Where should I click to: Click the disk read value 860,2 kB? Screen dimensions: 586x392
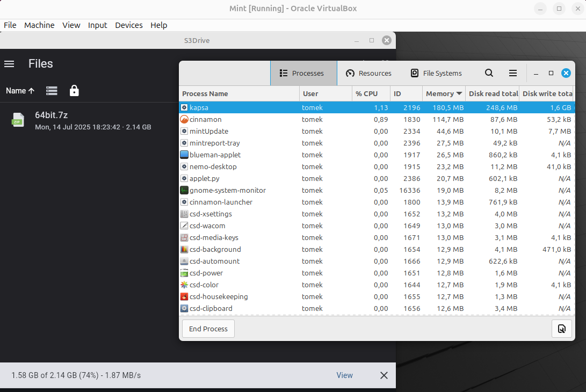(503, 155)
